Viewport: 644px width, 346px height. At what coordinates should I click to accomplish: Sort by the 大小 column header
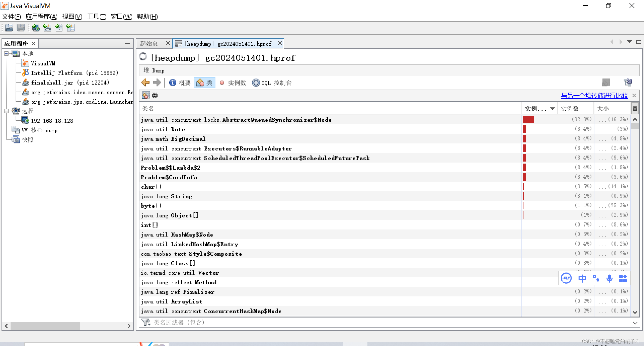tap(612, 108)
